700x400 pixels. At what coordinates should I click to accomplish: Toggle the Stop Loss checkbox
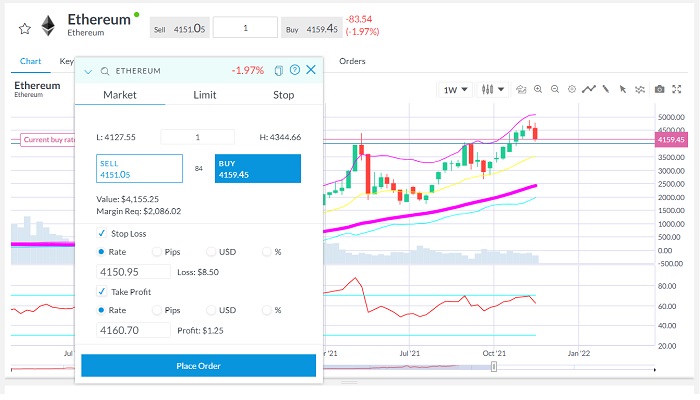point(101,233)
